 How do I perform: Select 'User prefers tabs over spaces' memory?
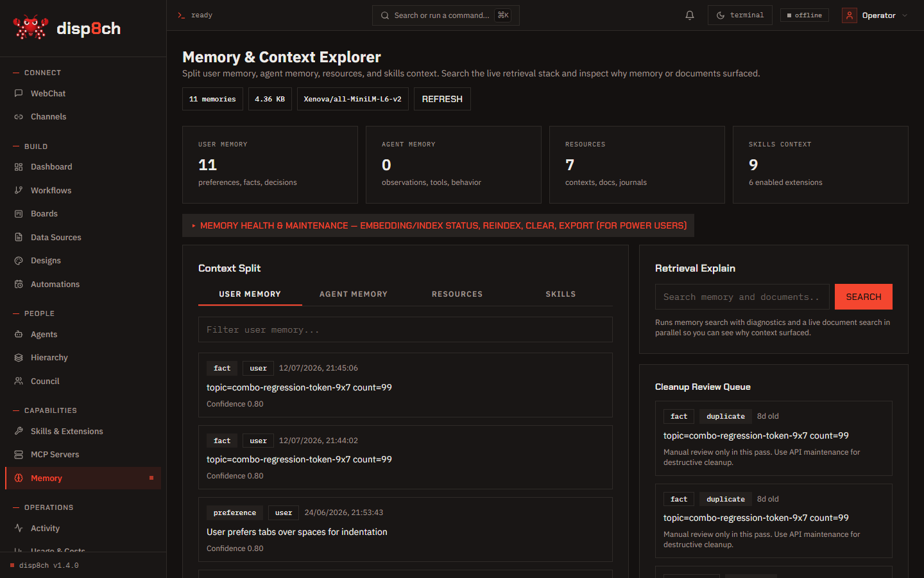click(x=406, y=530)
